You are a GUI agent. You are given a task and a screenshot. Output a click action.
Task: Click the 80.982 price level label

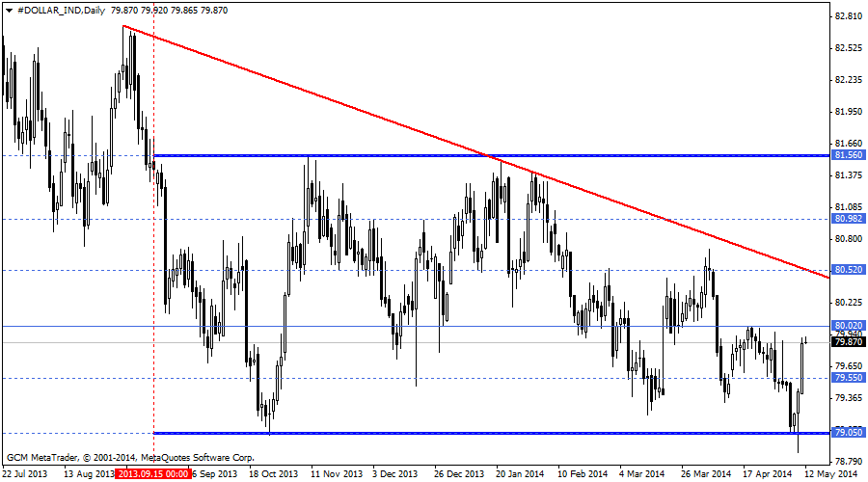[x=848, y=220]
